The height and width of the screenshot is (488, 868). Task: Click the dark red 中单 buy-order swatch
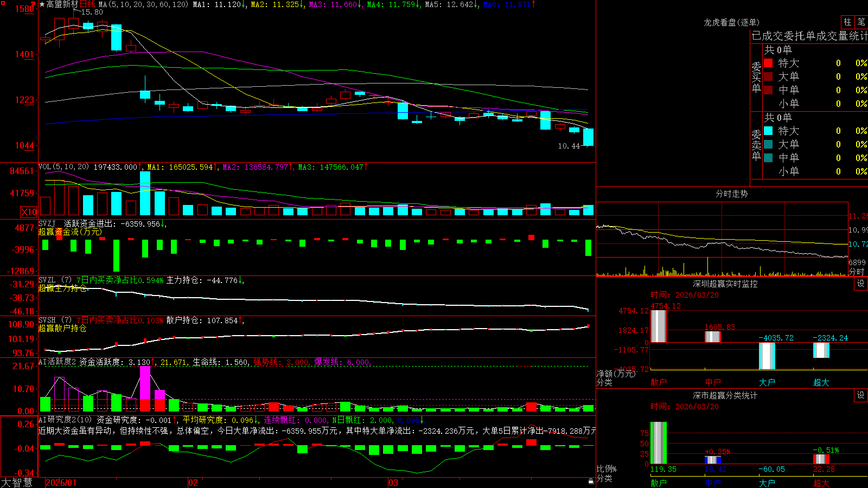click(x=768, y=89)
